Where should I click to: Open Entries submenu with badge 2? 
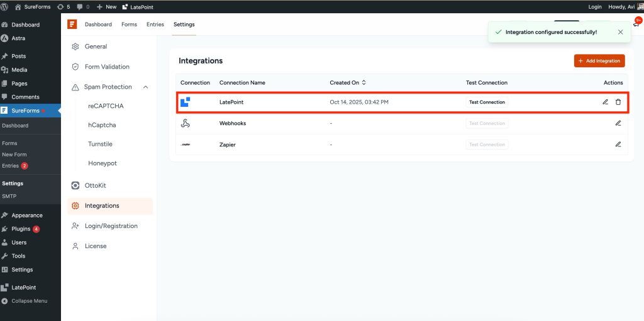15,166
